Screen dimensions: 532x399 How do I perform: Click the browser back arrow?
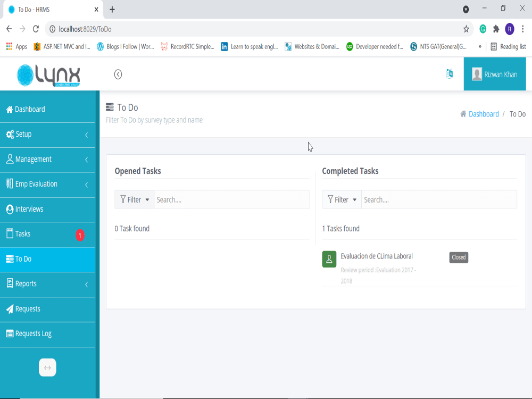[9, 29]
